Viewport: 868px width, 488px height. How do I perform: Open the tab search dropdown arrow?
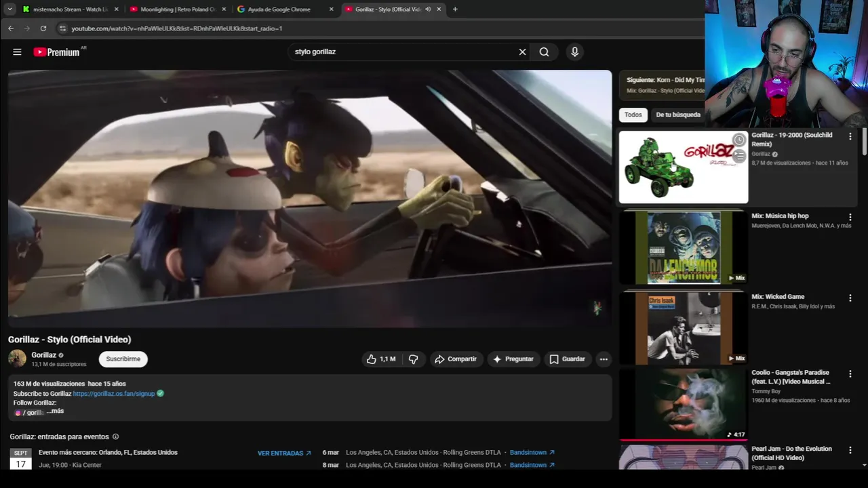[x=9, y=9]
